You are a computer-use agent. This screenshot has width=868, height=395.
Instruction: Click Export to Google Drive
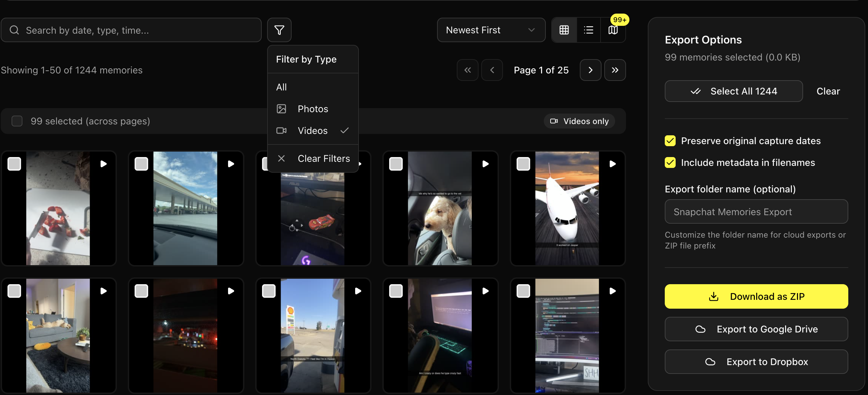(756, 329)
